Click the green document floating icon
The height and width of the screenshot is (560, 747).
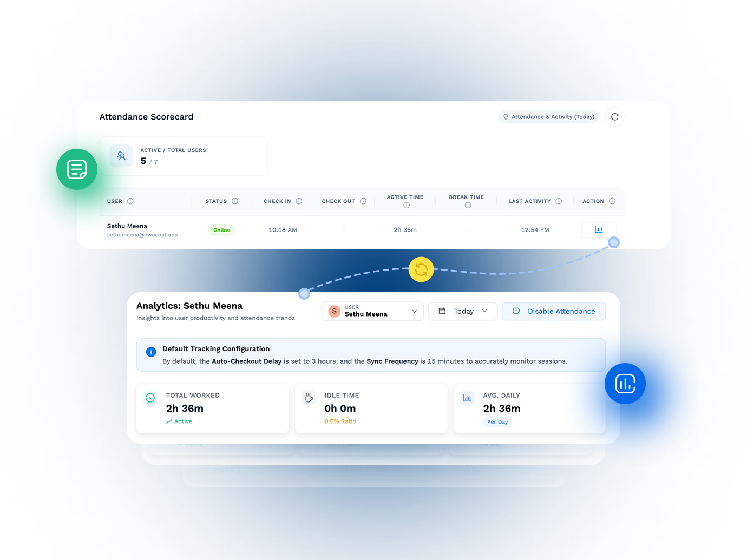[77, 169]
